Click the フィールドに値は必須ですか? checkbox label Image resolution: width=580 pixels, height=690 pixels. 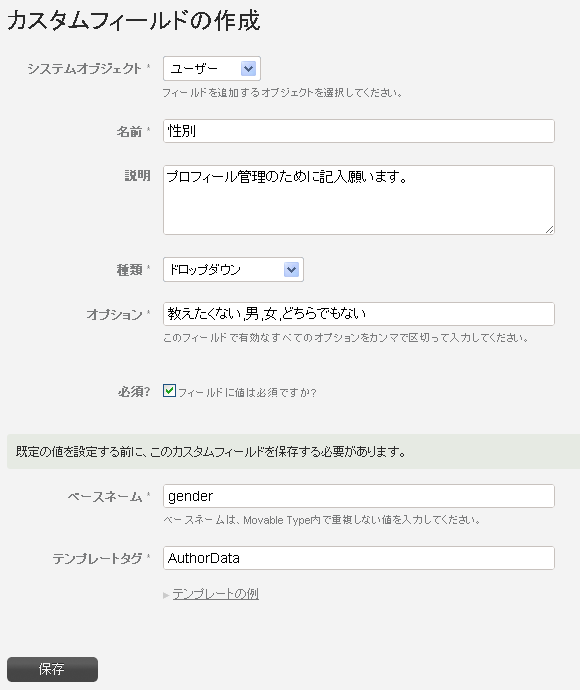[247, 392]
